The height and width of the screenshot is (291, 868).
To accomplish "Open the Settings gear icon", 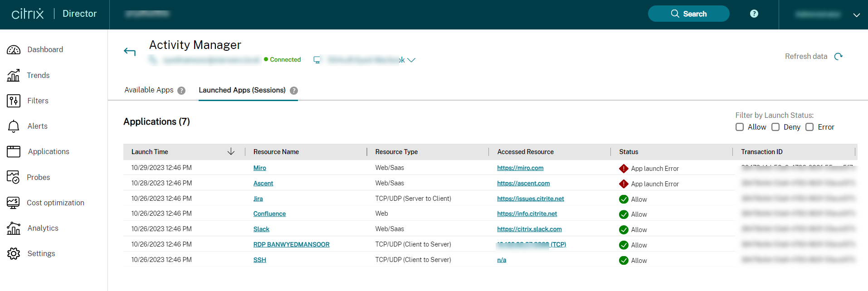I will tap(14, 253).
